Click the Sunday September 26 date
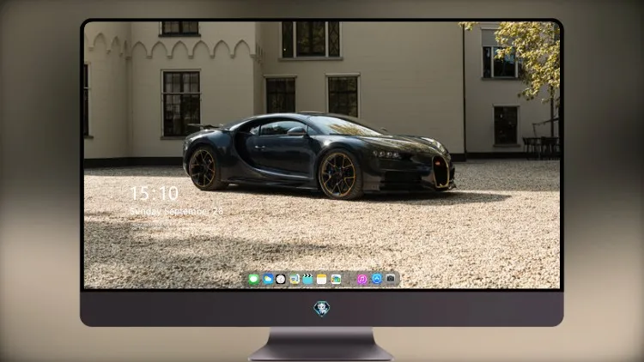 click(176, 211)
